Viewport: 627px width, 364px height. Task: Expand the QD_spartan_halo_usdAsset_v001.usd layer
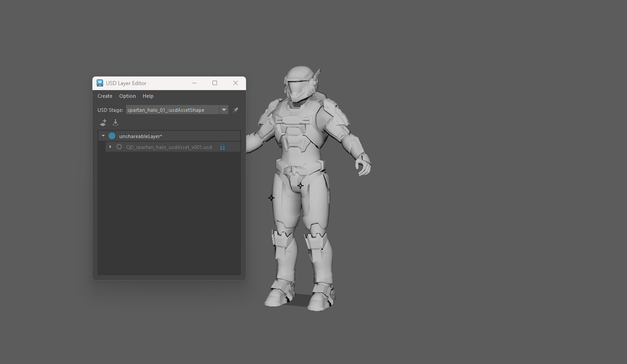tap(110, 147)
